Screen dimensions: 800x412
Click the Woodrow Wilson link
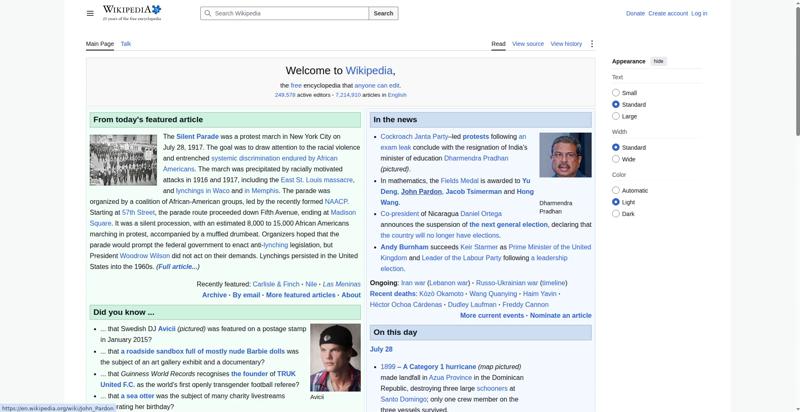pyautogui.click(x=145, y=256)
